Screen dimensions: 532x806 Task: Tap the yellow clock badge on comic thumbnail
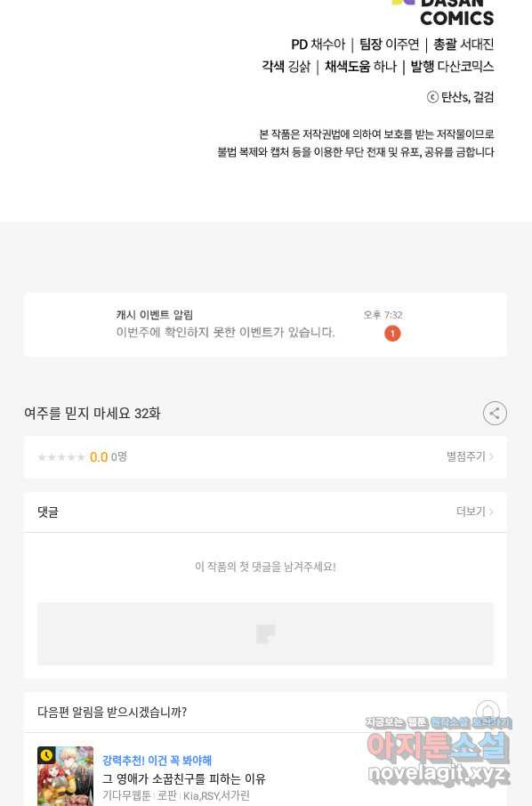[x=46, y=755]
